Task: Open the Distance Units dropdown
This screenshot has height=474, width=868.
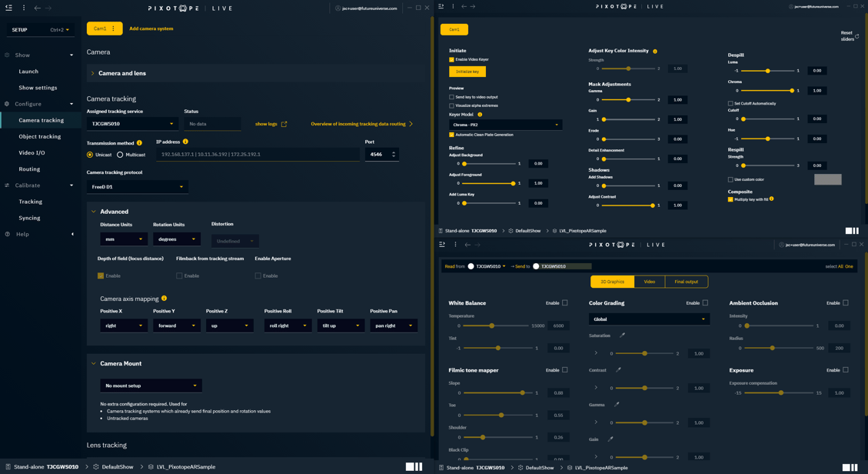Action: [x=124, y=239]
